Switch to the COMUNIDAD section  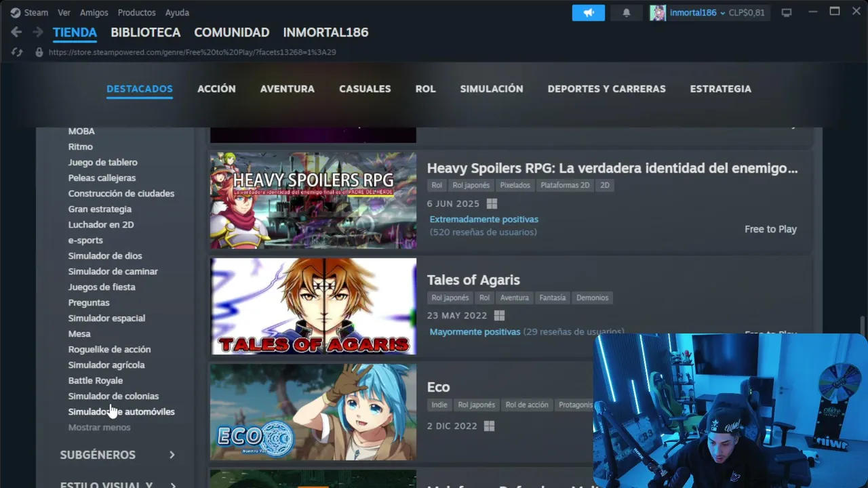[x=232, y=33]
